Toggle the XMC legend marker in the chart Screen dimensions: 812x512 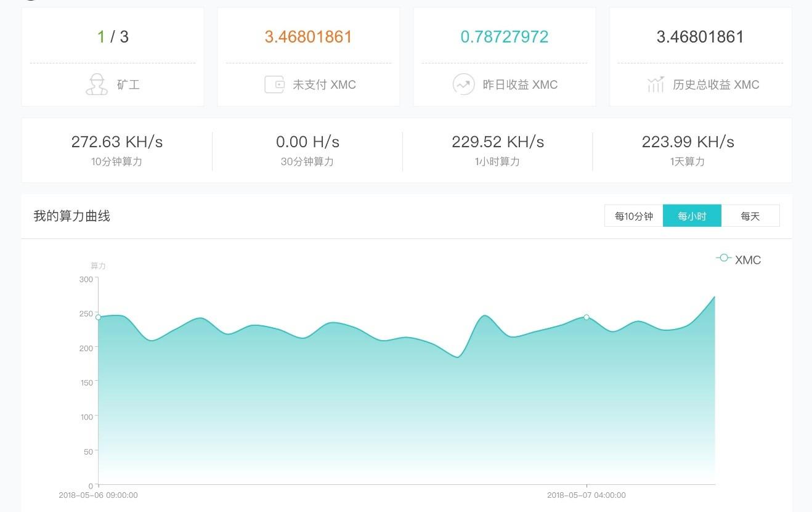[x=724, y=258]
